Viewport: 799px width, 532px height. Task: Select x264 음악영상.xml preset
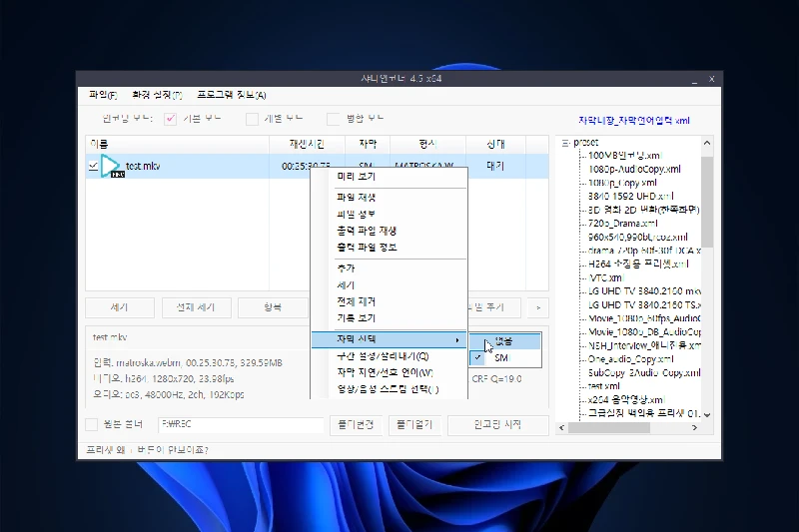coord(626,399)
